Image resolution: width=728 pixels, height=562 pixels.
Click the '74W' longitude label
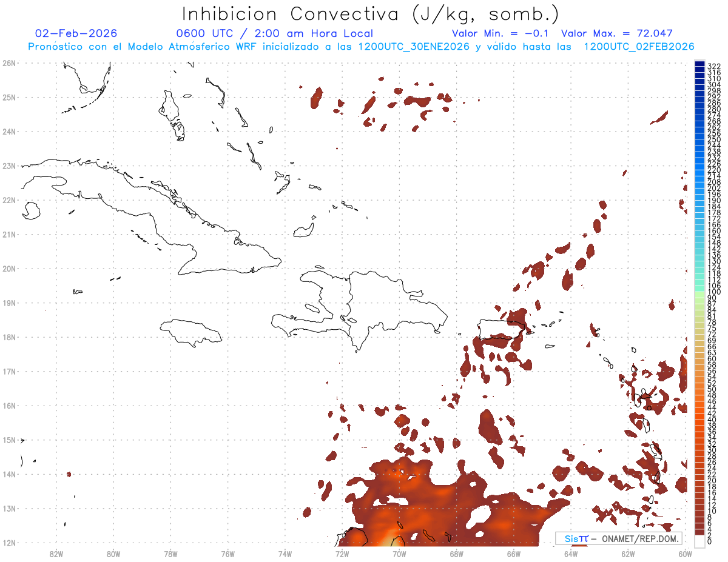(285, 553)
